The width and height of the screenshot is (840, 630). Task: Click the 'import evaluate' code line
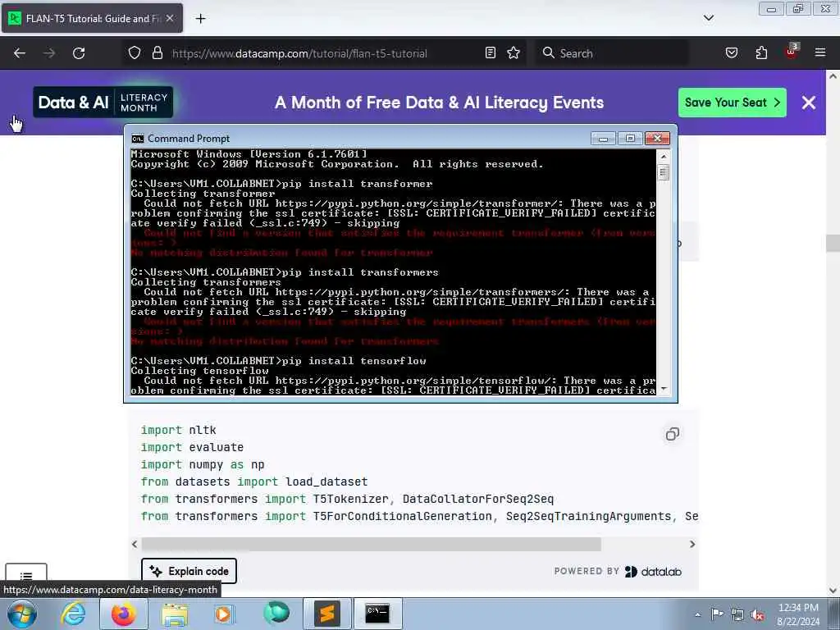tap(192, 447)
